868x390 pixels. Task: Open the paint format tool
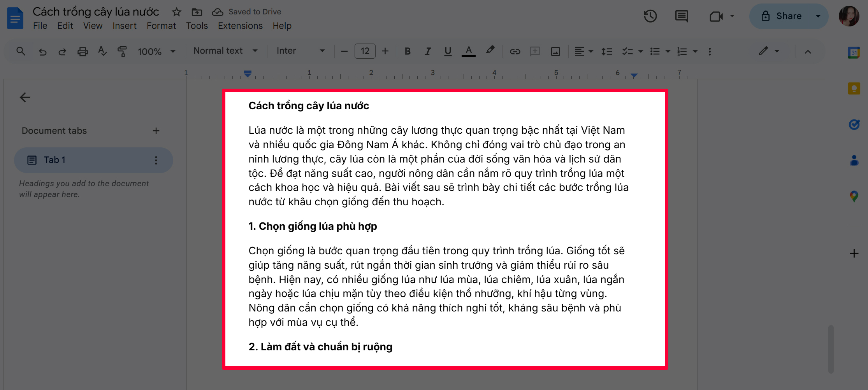pyautogui.click(x=122, y=51)
